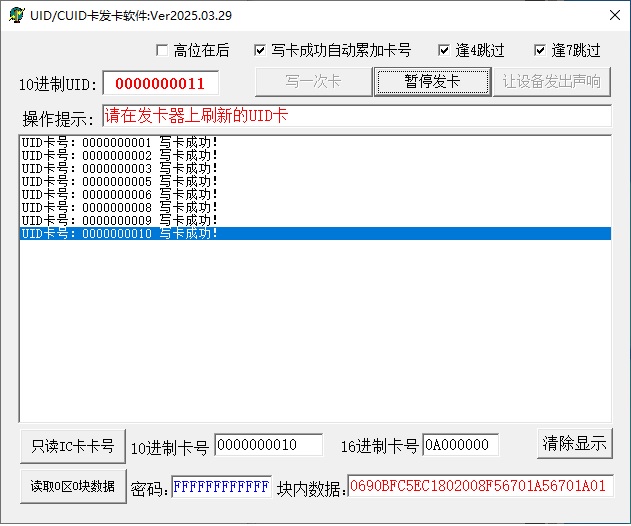Select the log entry for UID 0000000001
Image resolution: width=631 pixels, height=526 pixels.
point(120,143)
